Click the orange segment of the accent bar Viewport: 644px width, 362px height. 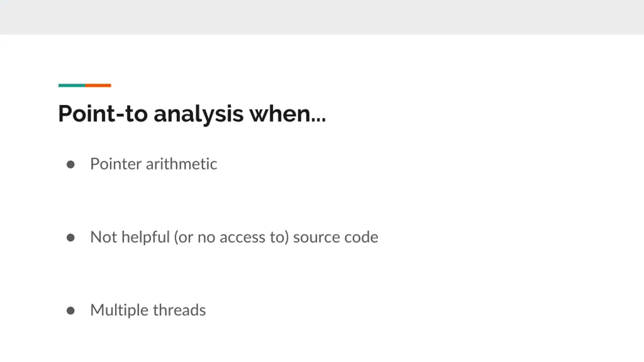[98, 85]
